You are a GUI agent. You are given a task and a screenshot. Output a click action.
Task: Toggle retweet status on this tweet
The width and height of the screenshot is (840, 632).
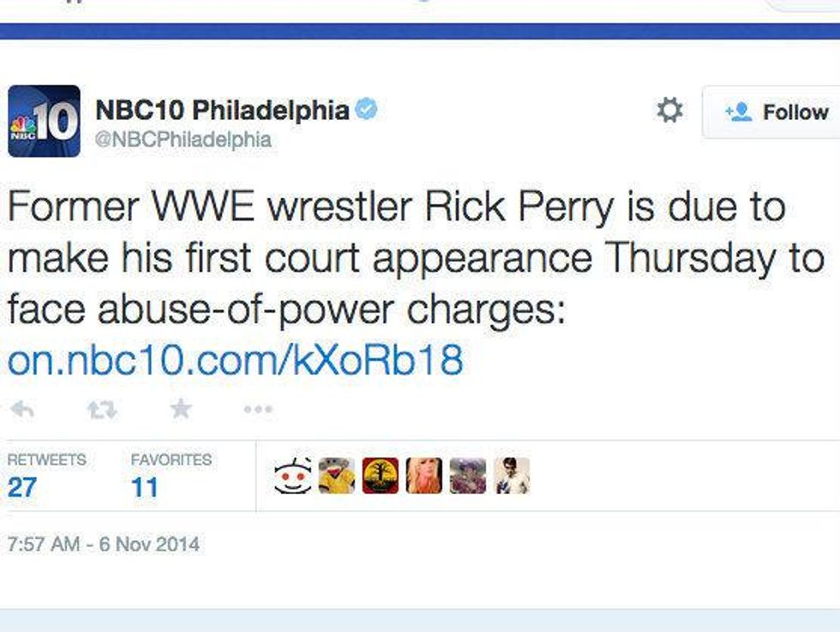point(99,410)
